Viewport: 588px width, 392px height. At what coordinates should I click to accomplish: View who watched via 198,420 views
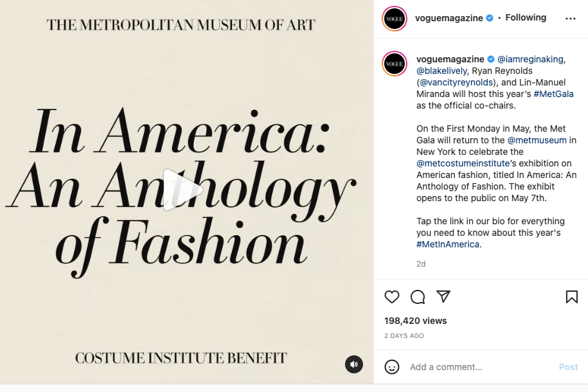[414, 320]
